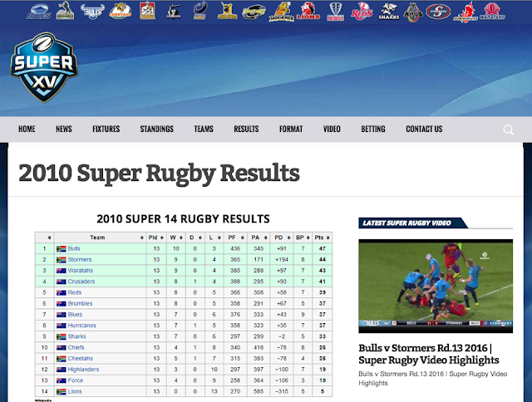Follow the Waratahs team link in table
The width and height of the screenshot is (532, 402).
pyautogui.click(x=81, y=271)
